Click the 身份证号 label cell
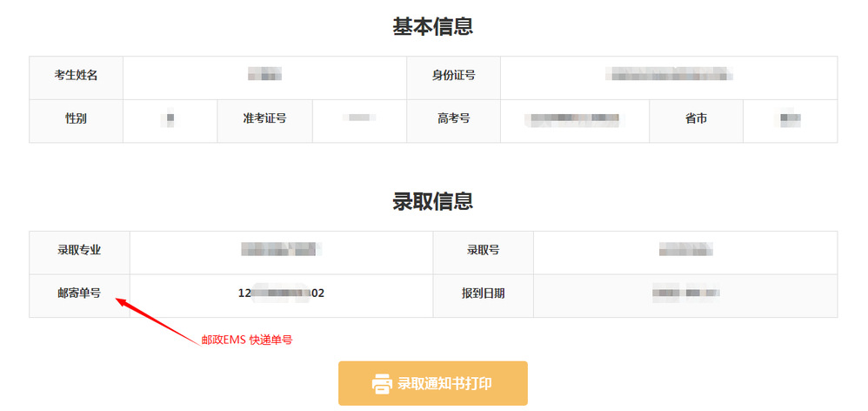Screen dimensions: 868x411 [453, 75]
